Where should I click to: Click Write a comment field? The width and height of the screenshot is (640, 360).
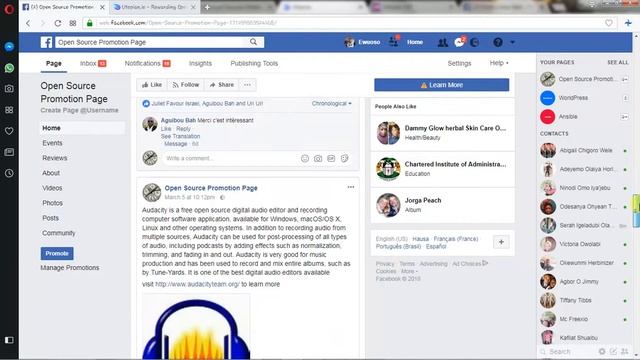coord(230,158)
